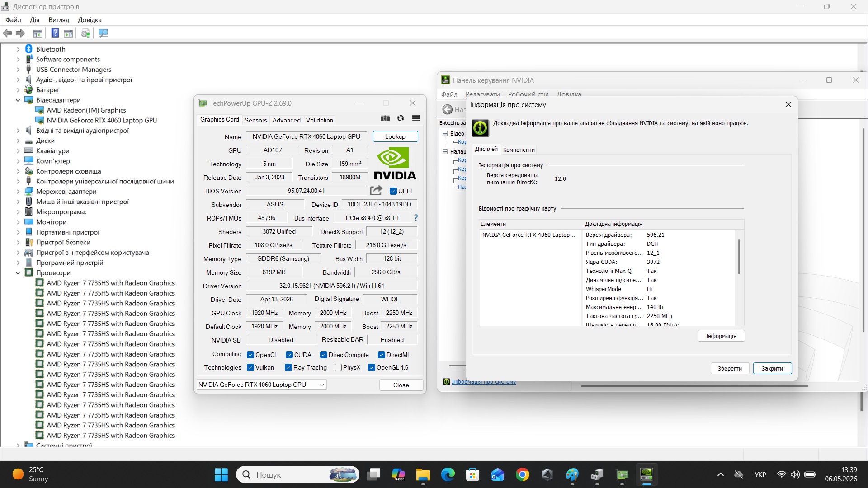Toggle the OpenCL checkbox

pyautogui.click(x=250, y=355)
